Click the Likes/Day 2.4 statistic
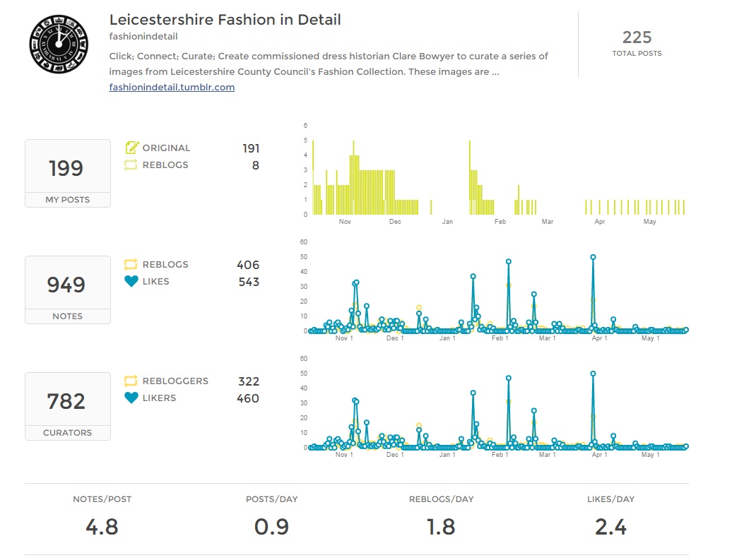Screen dimensions: 744x560 [610, 526]
